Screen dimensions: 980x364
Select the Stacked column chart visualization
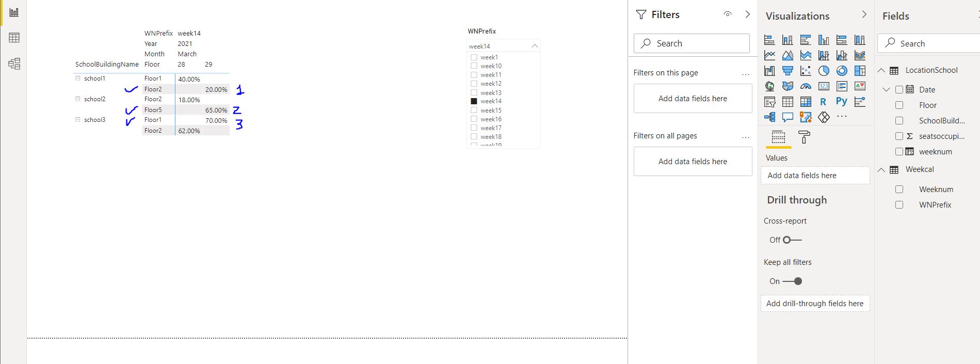click(788, 40)
